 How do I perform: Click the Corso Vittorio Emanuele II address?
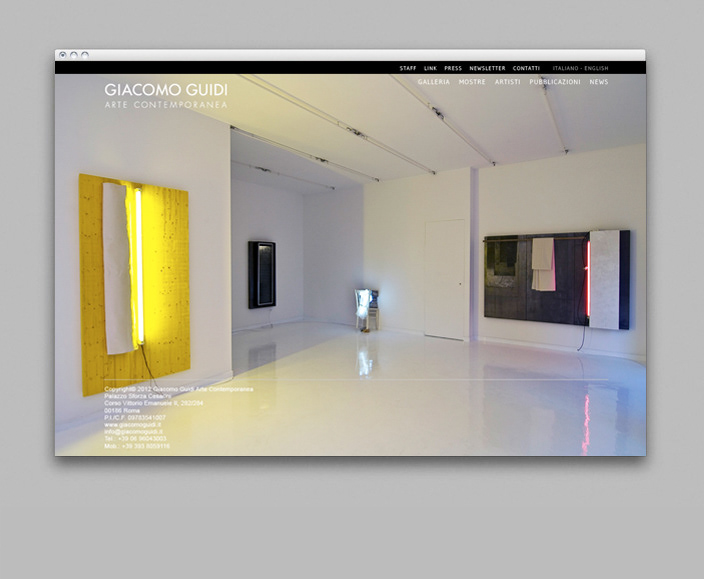point(154,403)
